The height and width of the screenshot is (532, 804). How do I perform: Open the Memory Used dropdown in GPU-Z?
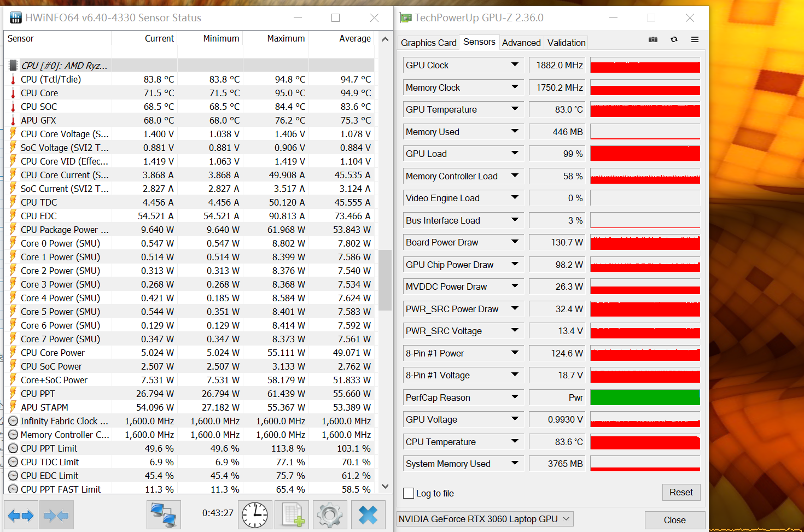click(515, 131)
